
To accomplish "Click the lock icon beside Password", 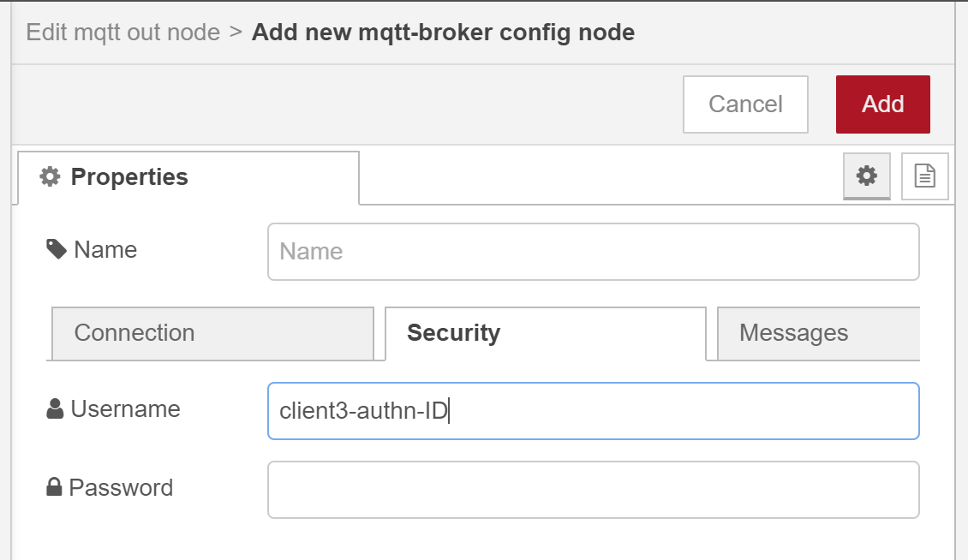I will (x=54, y=488).
